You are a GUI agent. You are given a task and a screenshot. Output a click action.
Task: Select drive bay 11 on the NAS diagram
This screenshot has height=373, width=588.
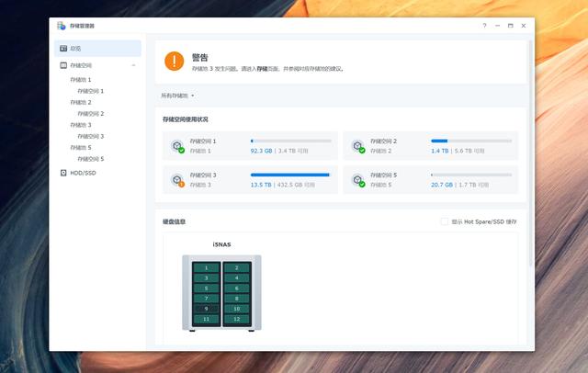tap(206, 319)
